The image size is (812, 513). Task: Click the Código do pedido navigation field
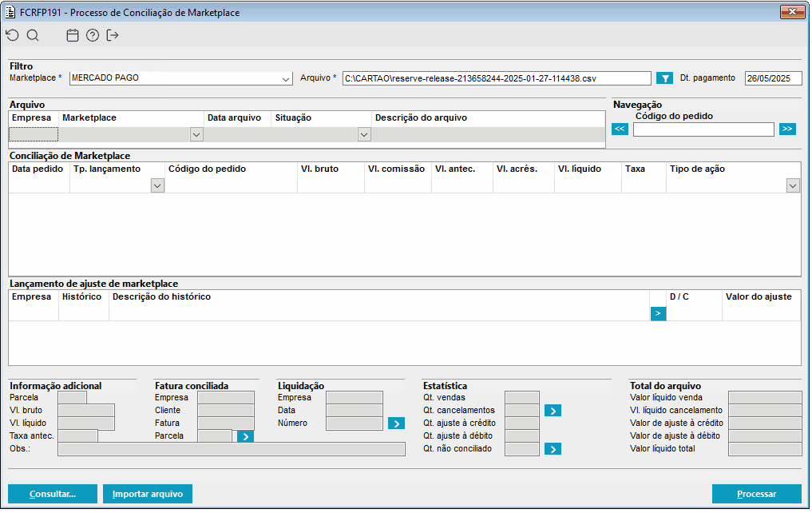703,129
